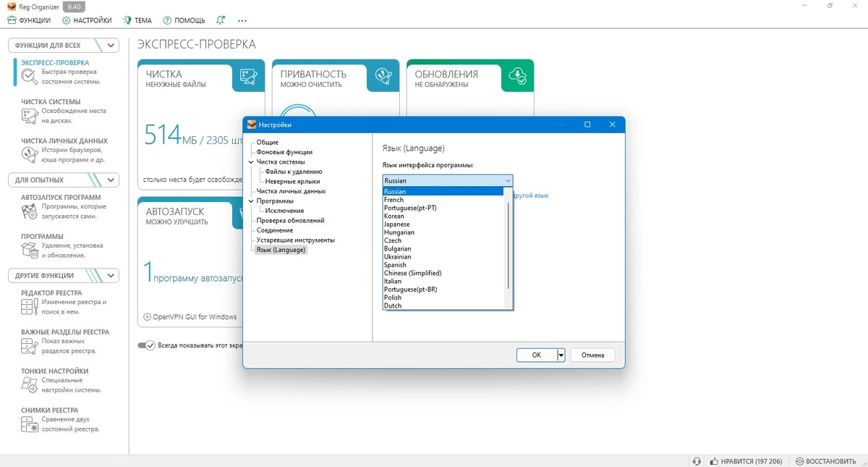Select Проверка обновлений in settings tree

point(290,220)
